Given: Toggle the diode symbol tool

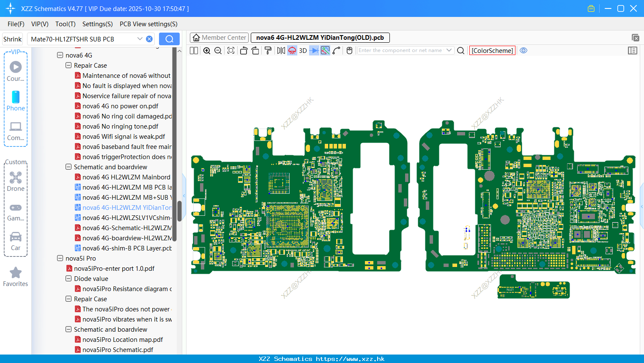Looking at the screenshot, I should [x=314, y=50].
